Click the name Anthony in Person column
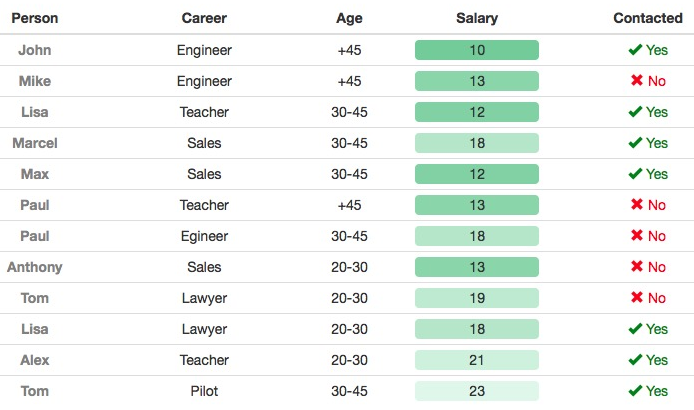694x410 pixels. (35, 267)
